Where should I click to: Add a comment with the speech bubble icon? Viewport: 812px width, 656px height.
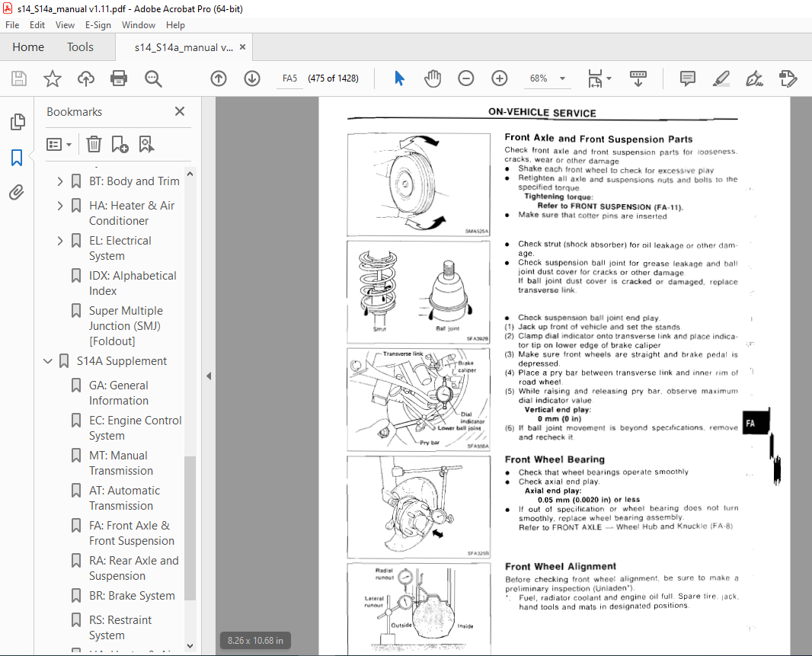point(687,78)
